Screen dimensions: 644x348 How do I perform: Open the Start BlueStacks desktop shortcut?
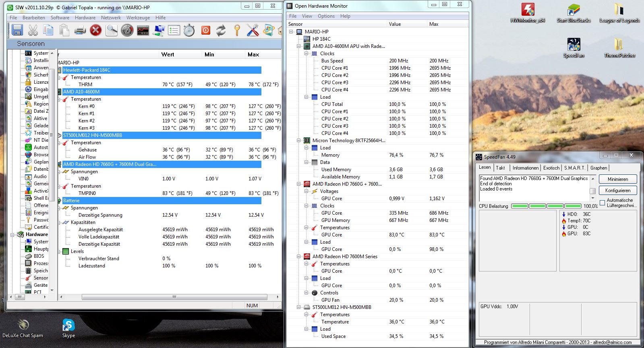[574, 13]
